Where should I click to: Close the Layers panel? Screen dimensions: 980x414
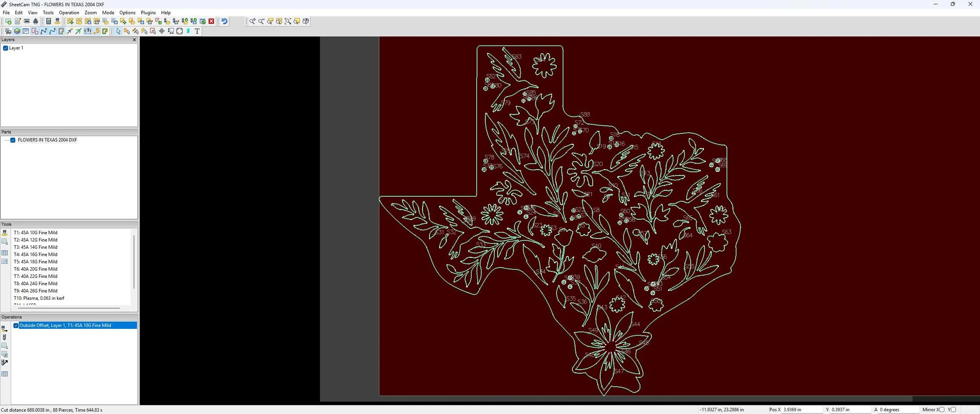[x=134, y=40]
